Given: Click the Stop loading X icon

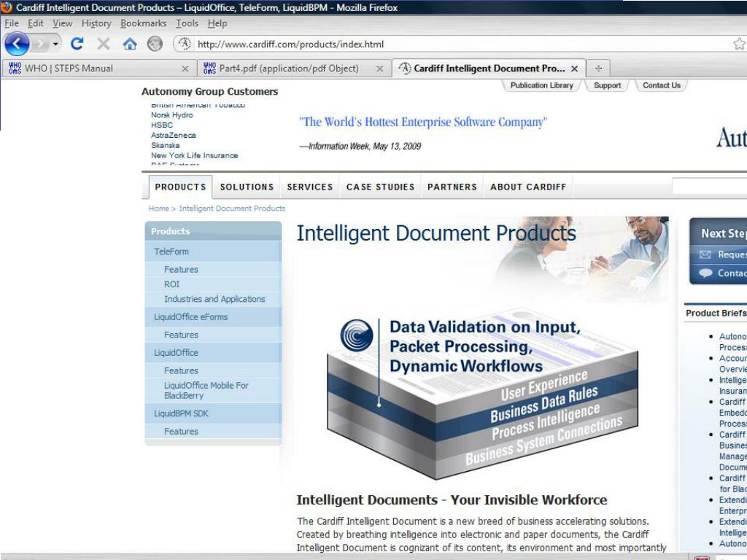Looking at the screenshot, I should point(104,44).
